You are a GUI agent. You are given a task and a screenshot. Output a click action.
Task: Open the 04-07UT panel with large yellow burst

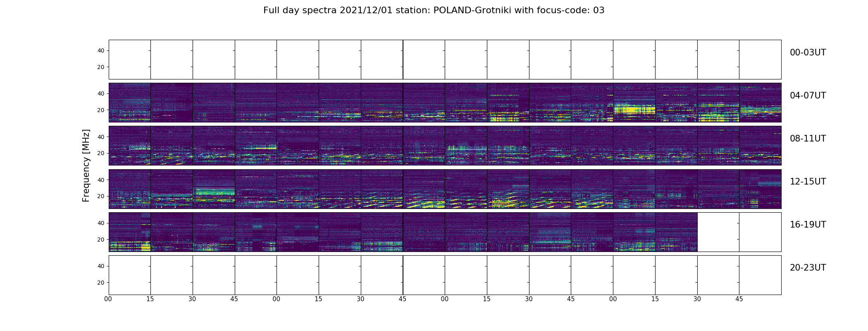point(634,103)
